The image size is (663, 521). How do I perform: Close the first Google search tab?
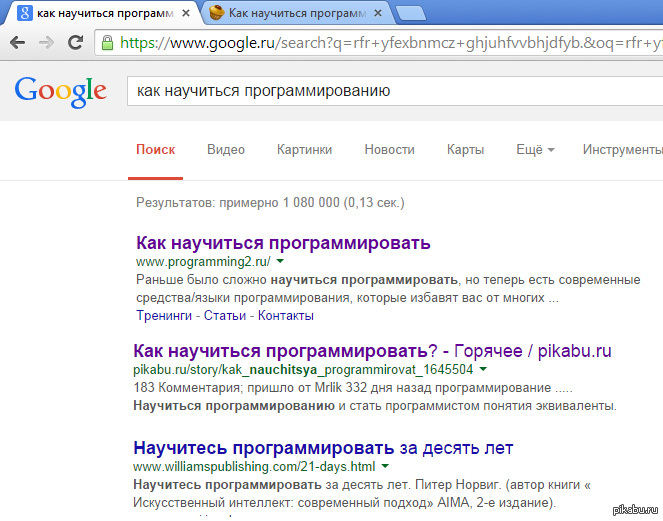pos(186,14)
